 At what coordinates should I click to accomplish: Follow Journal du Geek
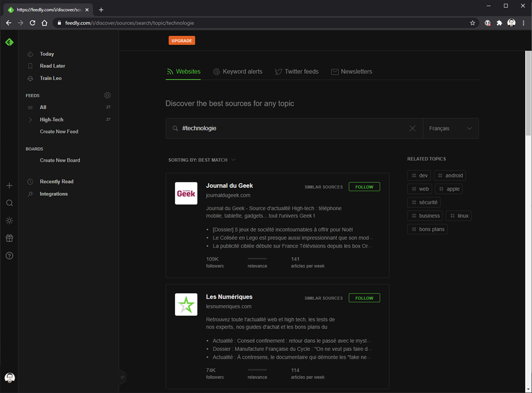tap(364, 187)
